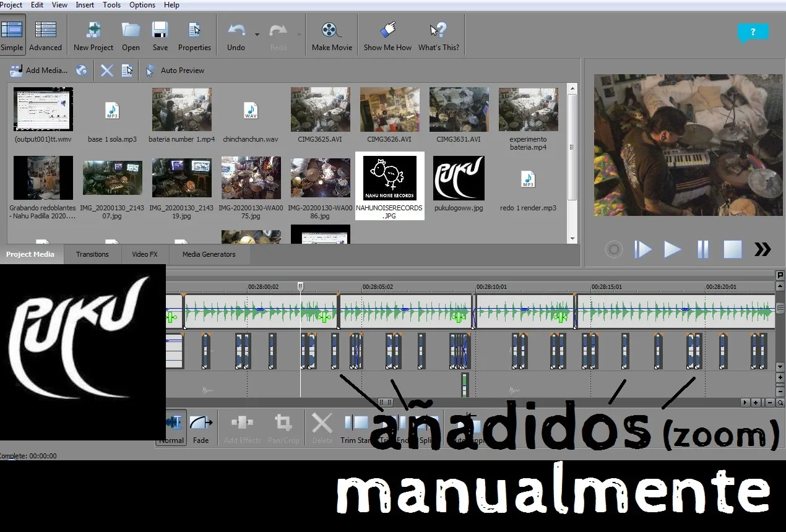Undo the last action
This screenshot has height=532, width=786.
coord(236,36)
